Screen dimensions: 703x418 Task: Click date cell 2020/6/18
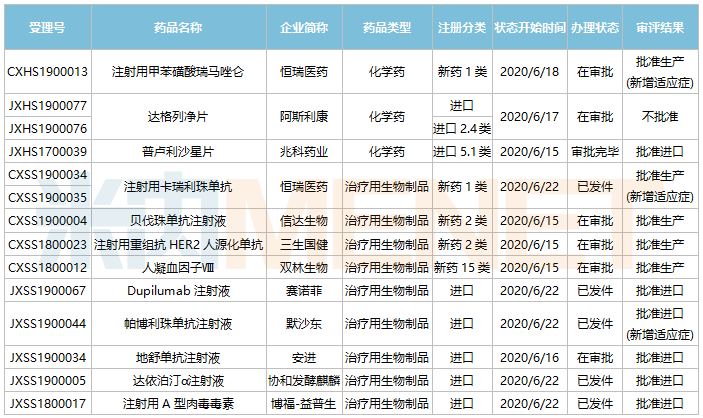click(x=529, y=72)
